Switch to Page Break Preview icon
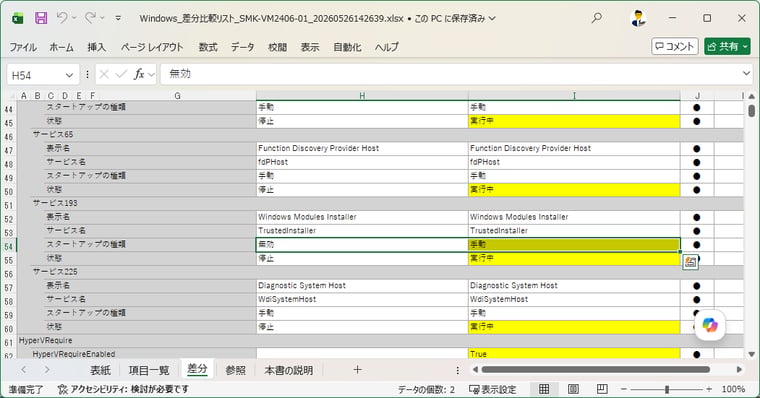The height and width of the screenshot is (398, 760). [602, 389]
